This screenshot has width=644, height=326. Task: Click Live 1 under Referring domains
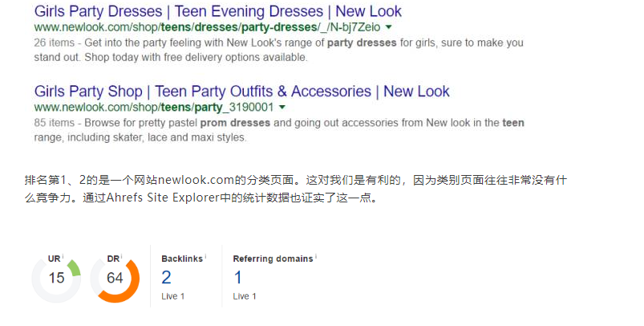pos(245,296)
